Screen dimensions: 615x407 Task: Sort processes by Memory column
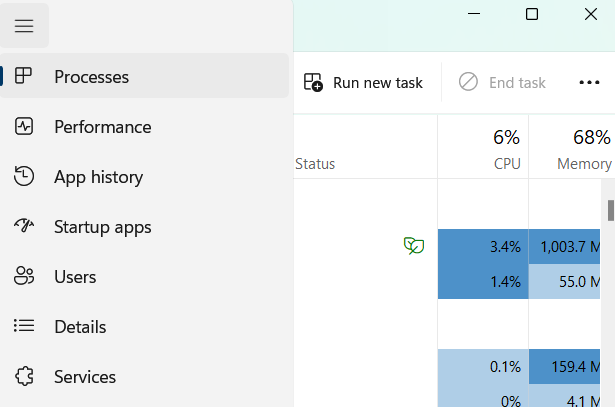point(584,148)
